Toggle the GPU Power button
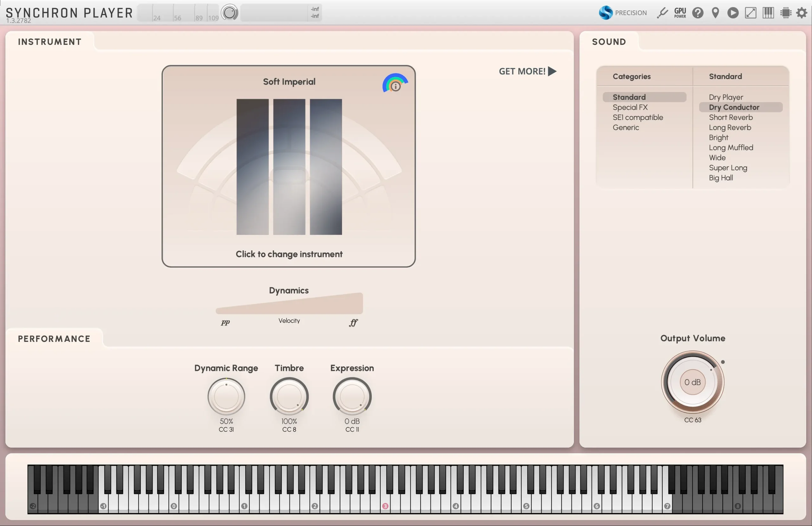 (x=680, y=13)
